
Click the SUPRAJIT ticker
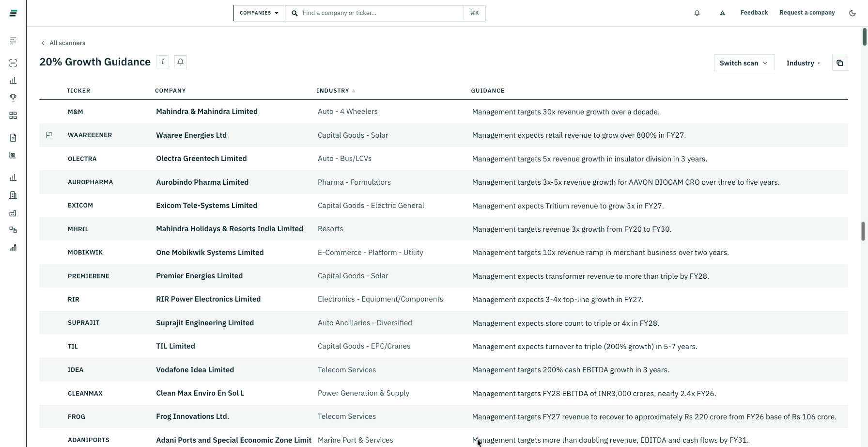coord(84,323)
